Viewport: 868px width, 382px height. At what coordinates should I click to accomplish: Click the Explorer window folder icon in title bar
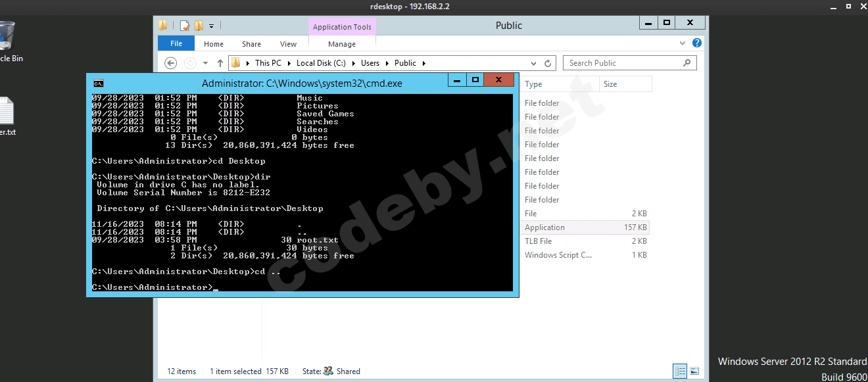[163, 26]
